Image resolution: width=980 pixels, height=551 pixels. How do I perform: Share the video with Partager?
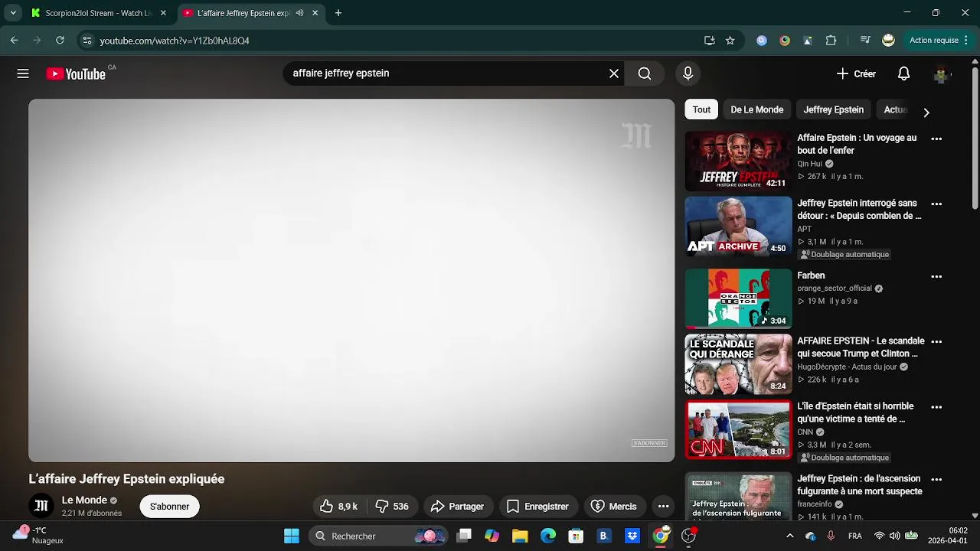coord(457,507)
